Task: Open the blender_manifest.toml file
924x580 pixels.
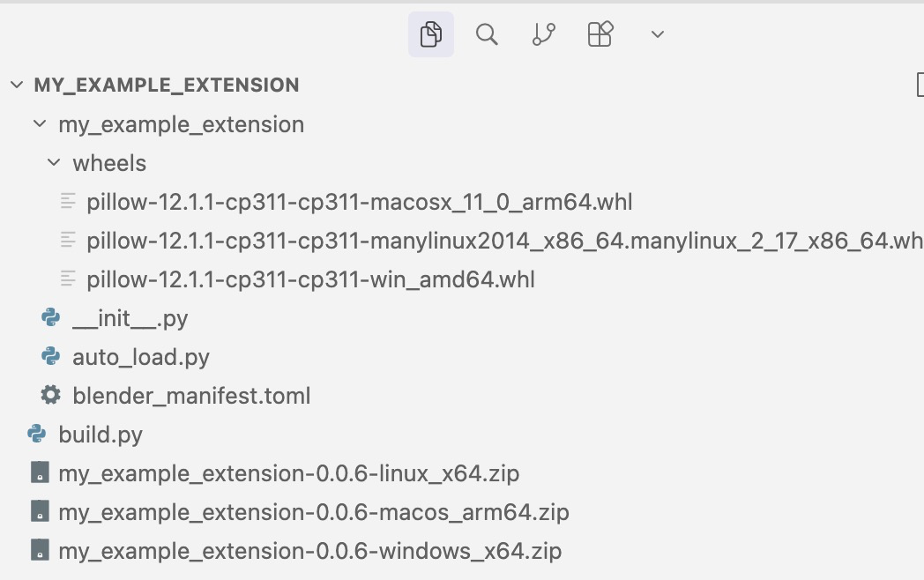Action: 191,396
